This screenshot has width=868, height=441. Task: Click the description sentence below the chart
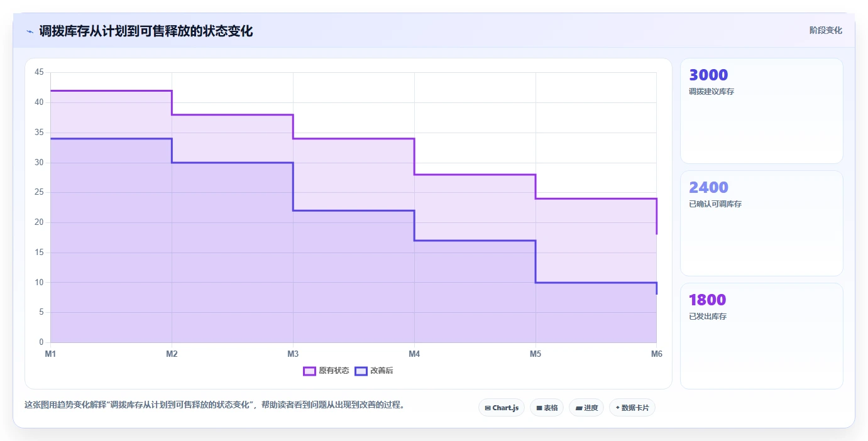point(216,405)
